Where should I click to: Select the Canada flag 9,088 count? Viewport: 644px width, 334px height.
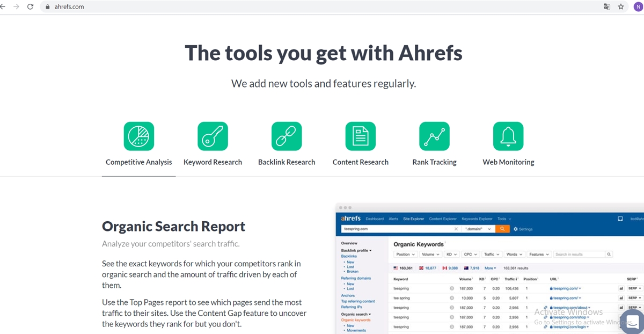(450, 268)
